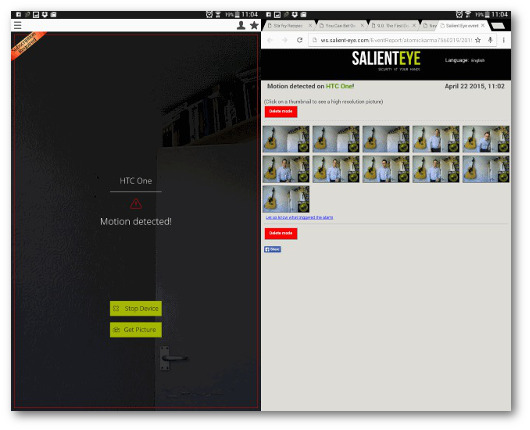Go forward using the browser forward arrow

click(285, 40)
